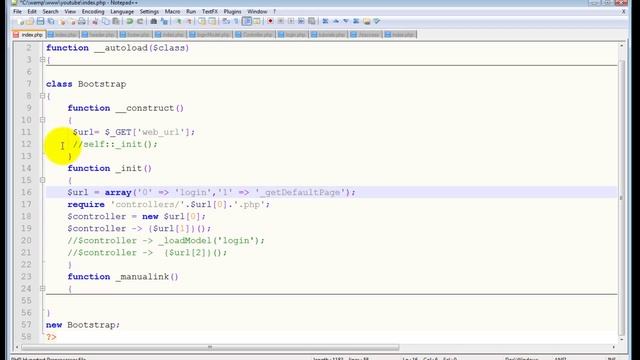Click the Paste toolbar icon
The image size is (640, 360).
pyautogui.click(x=116, y=21)
